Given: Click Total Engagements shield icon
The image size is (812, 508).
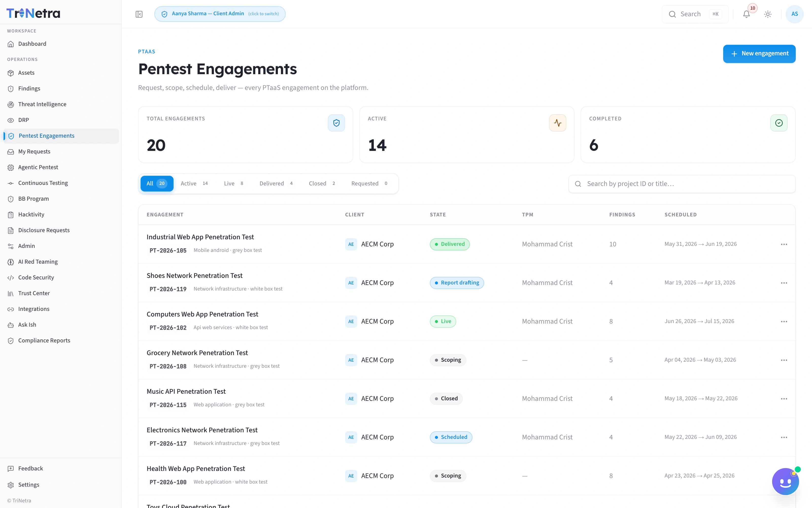Looking at the screenshot, I should point(336,123).
